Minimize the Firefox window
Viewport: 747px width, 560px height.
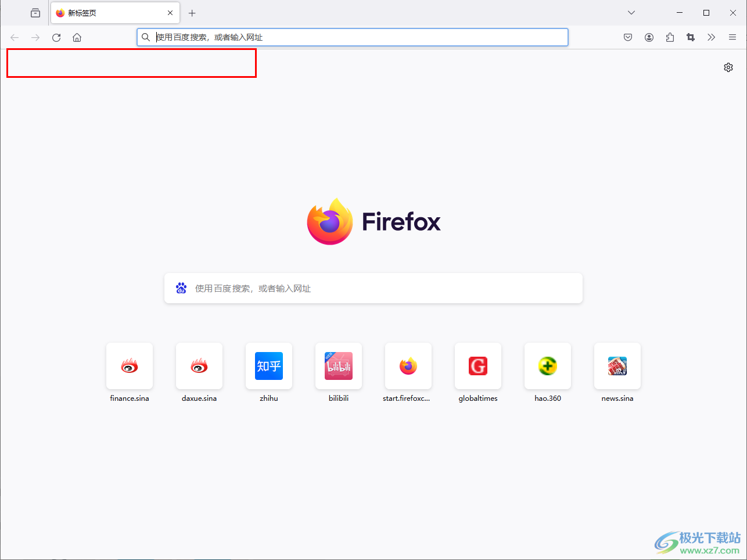click(680, 13)
